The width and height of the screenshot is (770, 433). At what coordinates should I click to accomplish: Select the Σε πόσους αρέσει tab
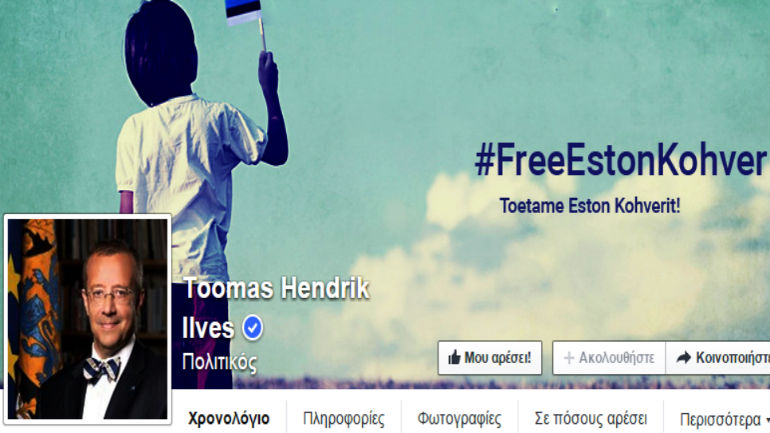point(591,418)
